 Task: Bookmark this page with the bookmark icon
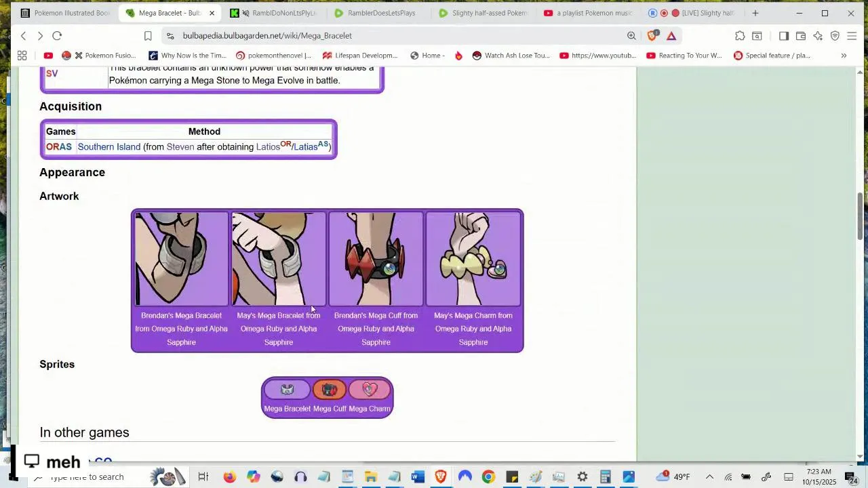click(148, 36)
